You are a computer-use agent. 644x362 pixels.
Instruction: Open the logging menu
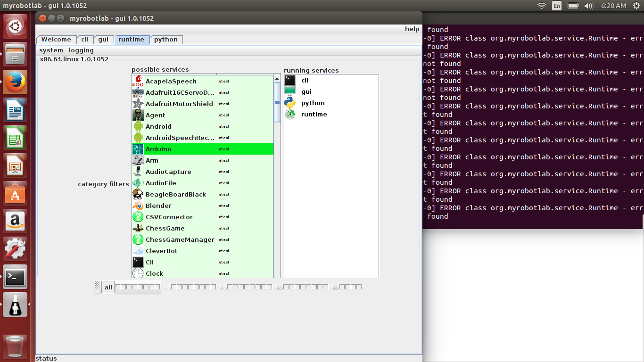point(81,50)
